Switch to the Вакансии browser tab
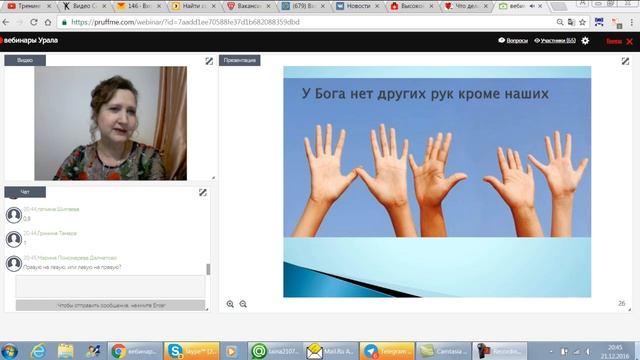This screenshot has width=640, height=360. point(248,6)
